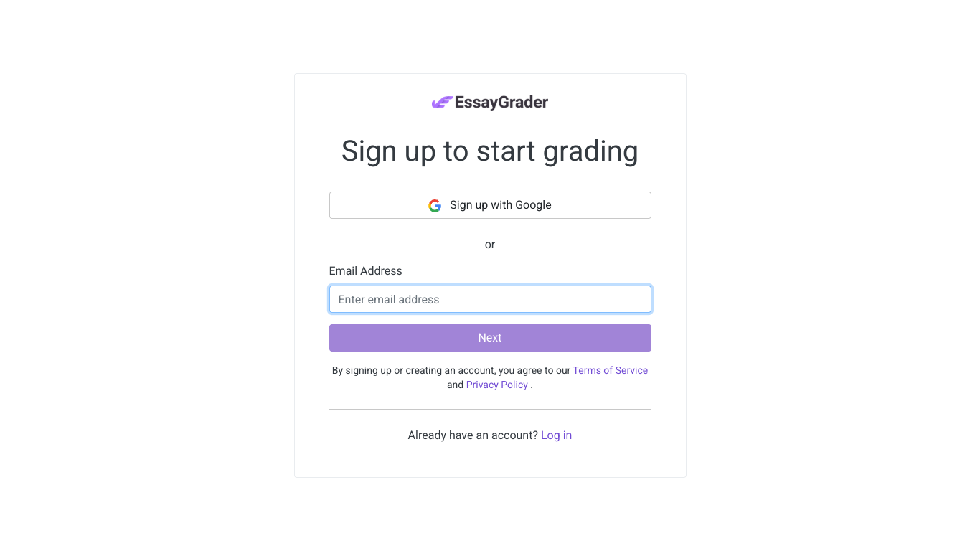Click the divider line left of "or"

pyautogui.click(x=403, y=245)
